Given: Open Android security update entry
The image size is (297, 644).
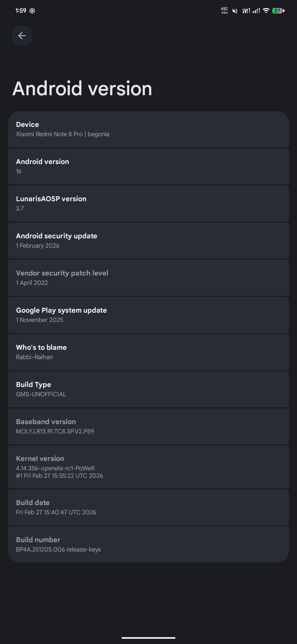Looking at the screenshot, I should point(148,241).
